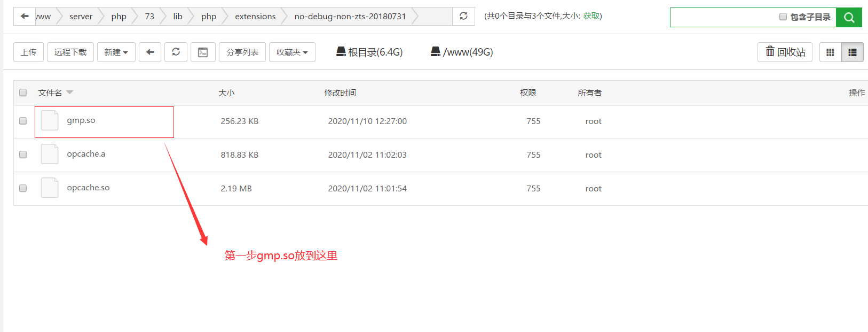This screenshot has width=868, height=332.
Task: Click the opcache.so file name
Action: (x=88, y=188)
